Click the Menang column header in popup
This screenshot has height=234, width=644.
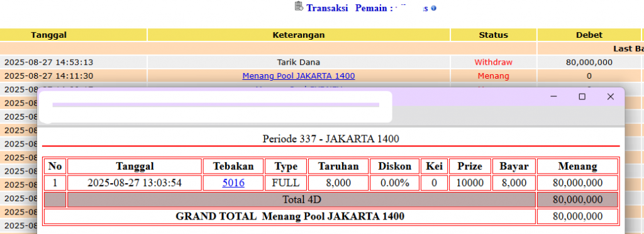click(x=577, y=166)
